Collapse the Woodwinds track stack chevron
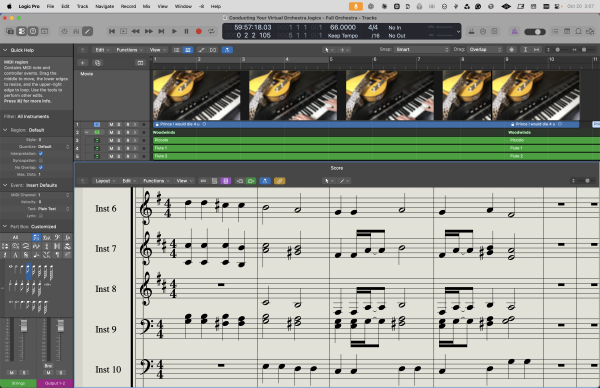 click(86, 132)
